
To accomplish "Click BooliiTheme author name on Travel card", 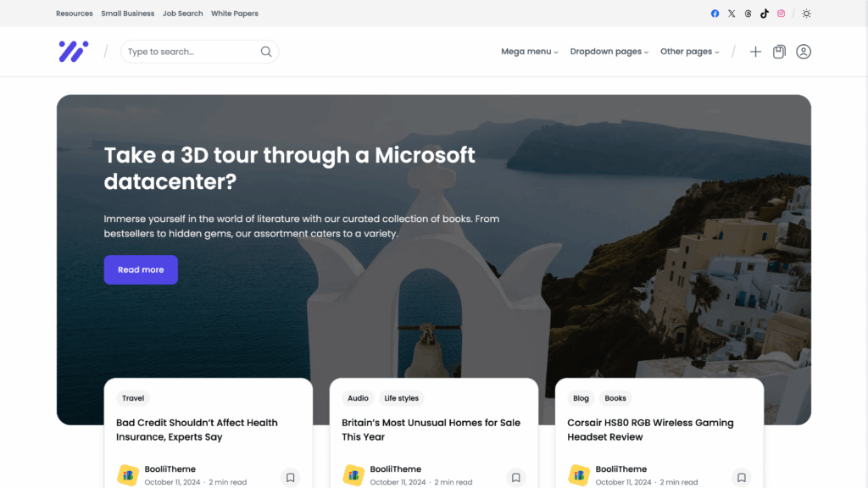I will point(170,469).
